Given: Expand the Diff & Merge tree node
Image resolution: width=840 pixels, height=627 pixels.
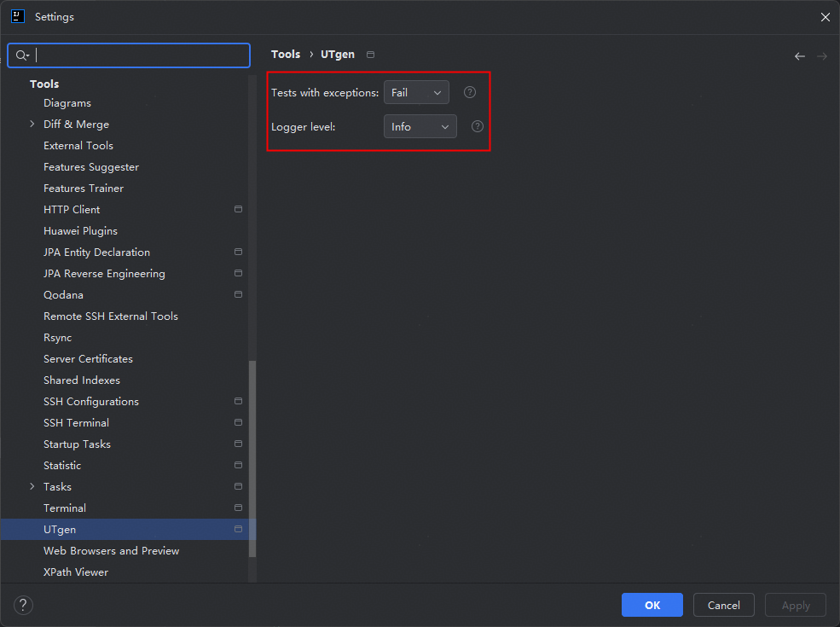Looking at the screenshot, I should [x=32, y=125].
